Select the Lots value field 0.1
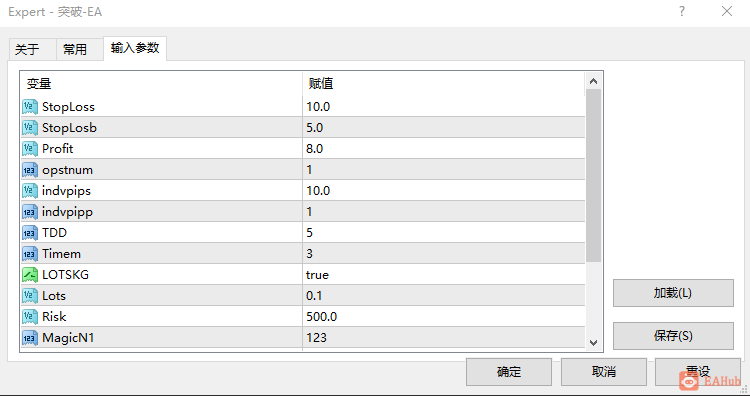This screenshot has width=750, height=396. click(444, 296)
